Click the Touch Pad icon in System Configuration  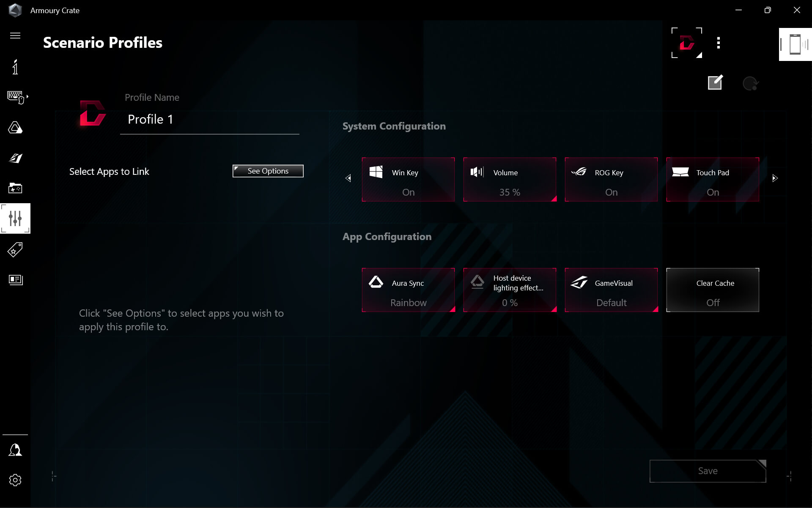(x=680, y=171)
